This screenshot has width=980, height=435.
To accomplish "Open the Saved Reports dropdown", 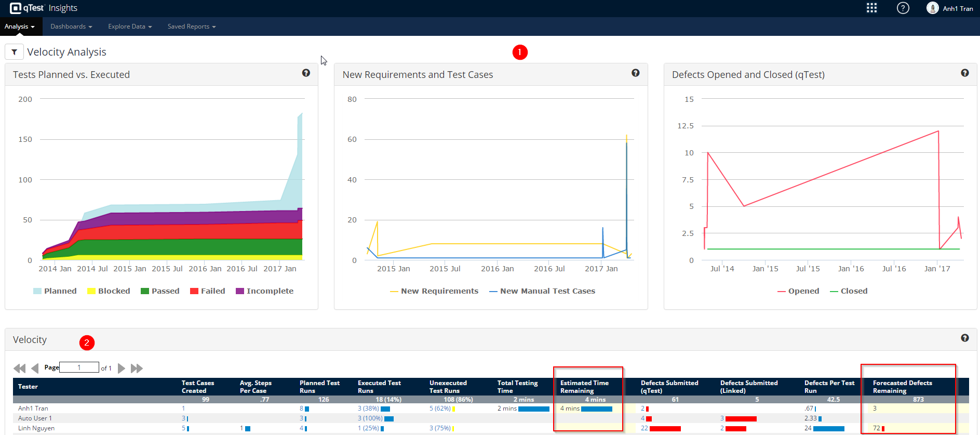I will coord(191,27).
